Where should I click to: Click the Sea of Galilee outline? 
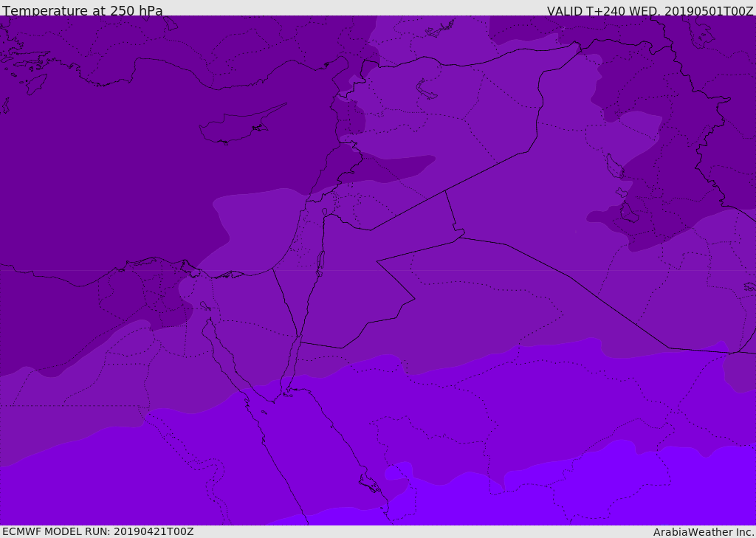point(324,212)
